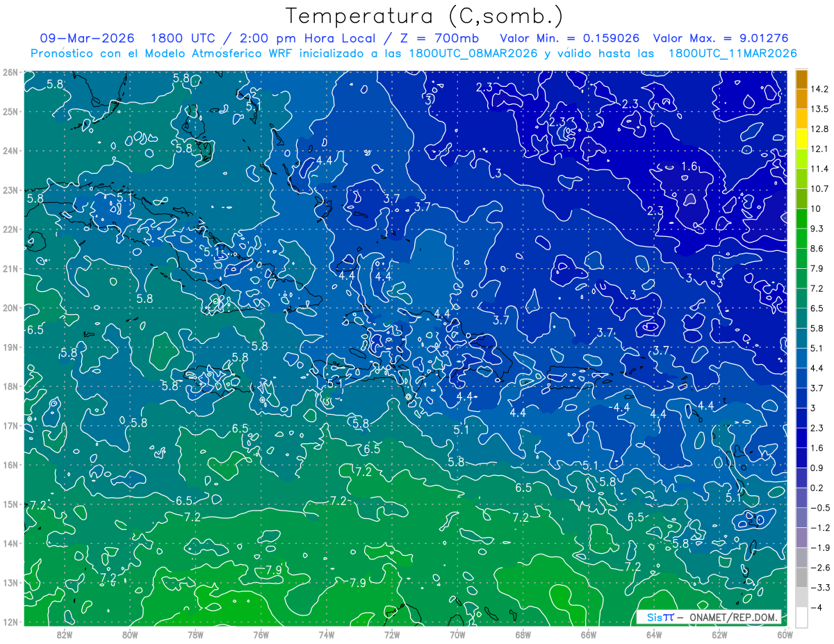Click the '80W' longitude axis label
Viewport: 834px width, 644px height.
click(130, 634)
